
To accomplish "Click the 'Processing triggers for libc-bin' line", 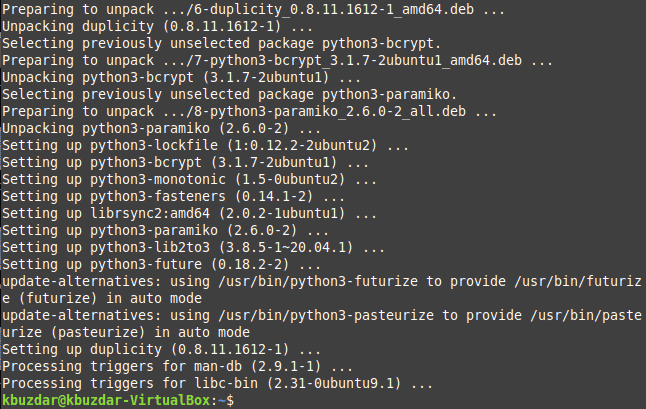I will pos(217,383).
